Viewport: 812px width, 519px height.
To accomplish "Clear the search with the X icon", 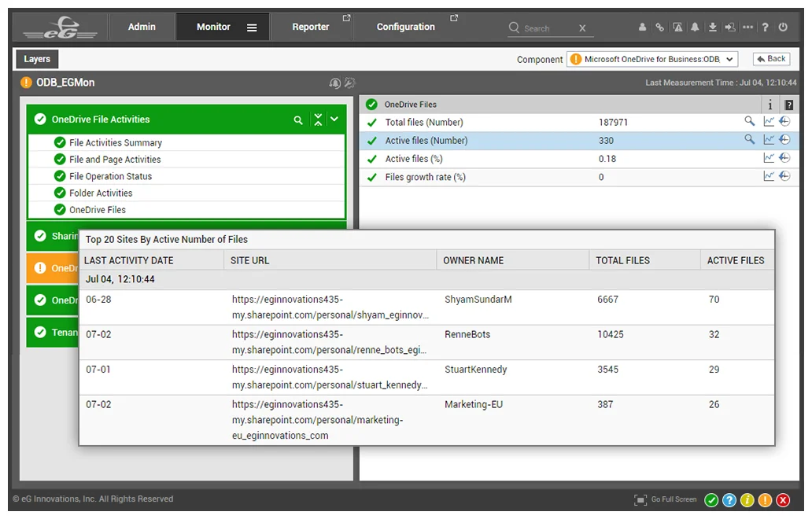I will [x=582, y=28].
